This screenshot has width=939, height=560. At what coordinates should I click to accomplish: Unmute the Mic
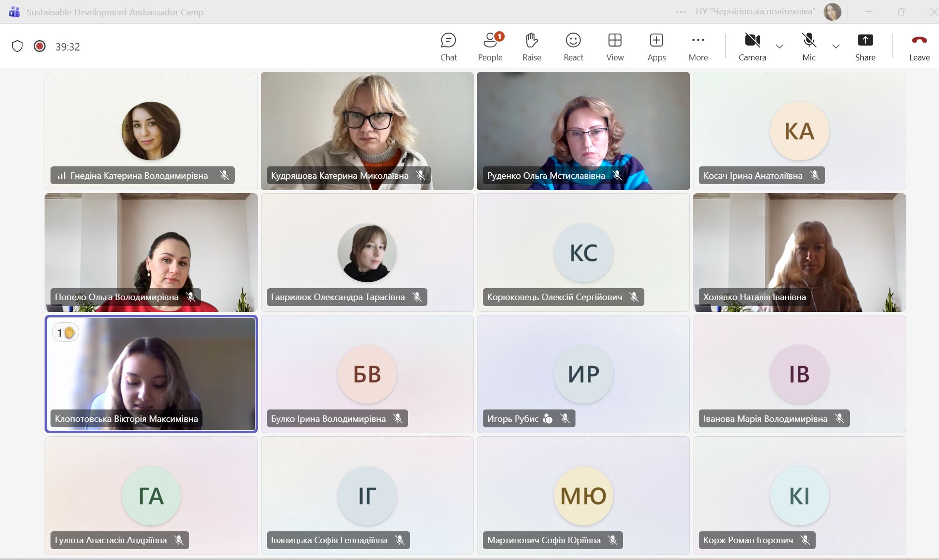808,47
